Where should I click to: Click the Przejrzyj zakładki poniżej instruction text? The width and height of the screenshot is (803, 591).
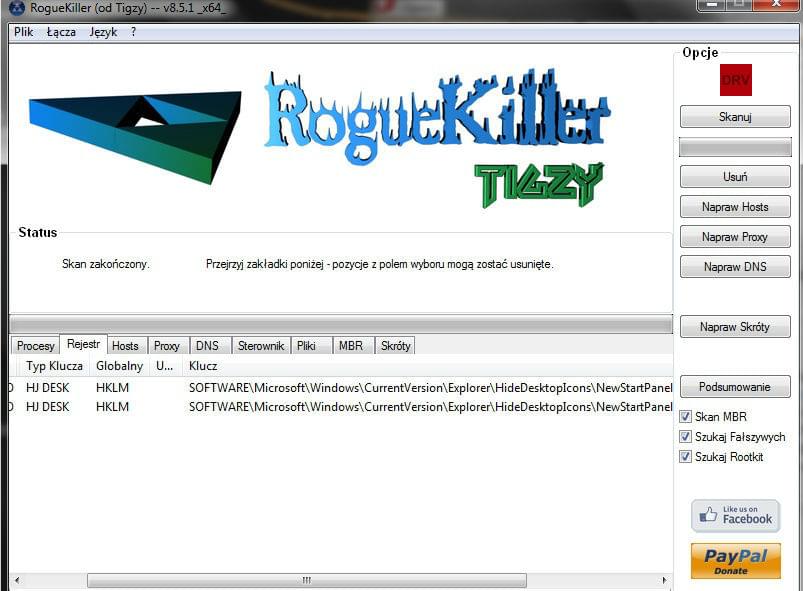379,264
